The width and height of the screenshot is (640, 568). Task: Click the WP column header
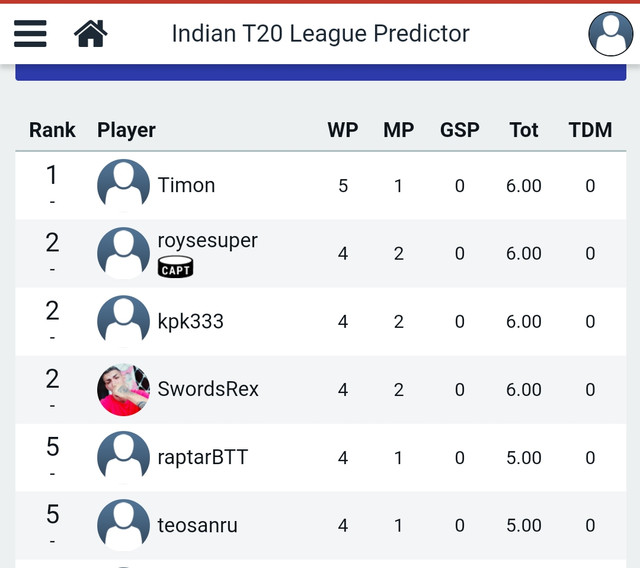coord(343,130)
